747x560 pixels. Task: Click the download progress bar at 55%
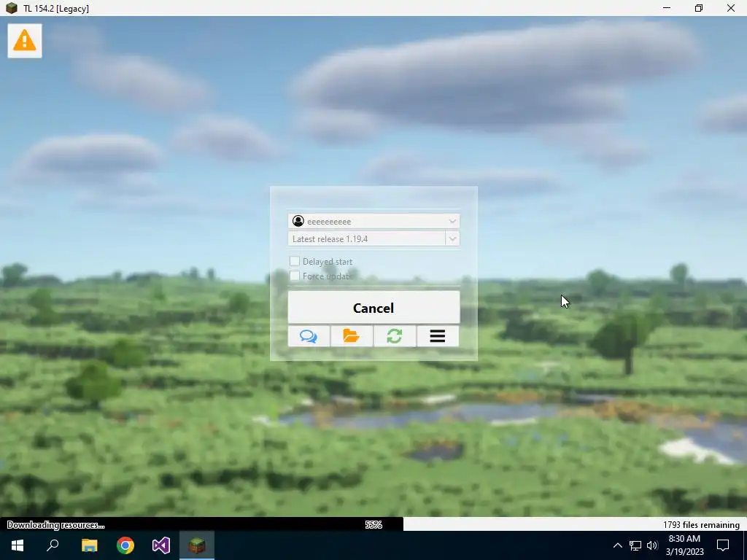pyautogui.click(x=373, y=524)
